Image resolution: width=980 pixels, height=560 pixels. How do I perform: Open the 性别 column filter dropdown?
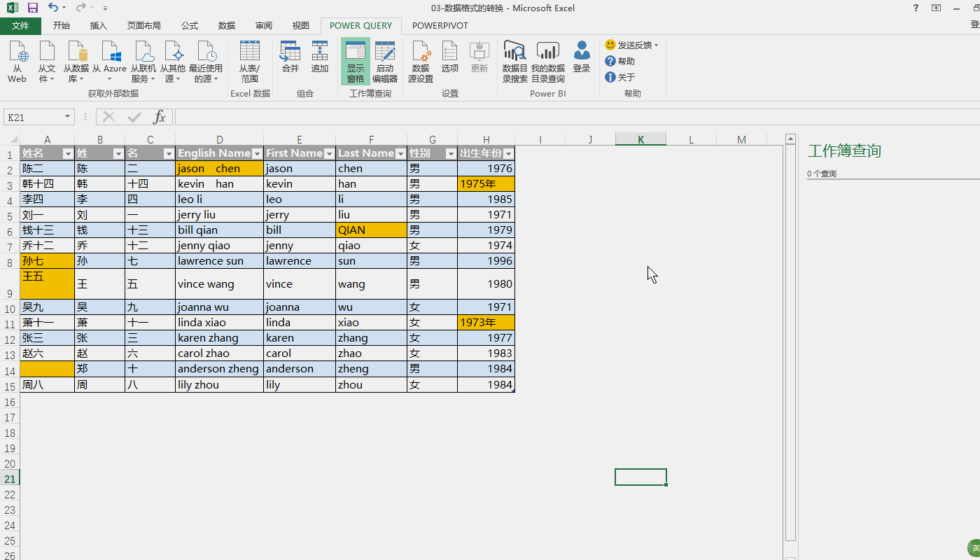pyautogui.click(x=450, y=153)
